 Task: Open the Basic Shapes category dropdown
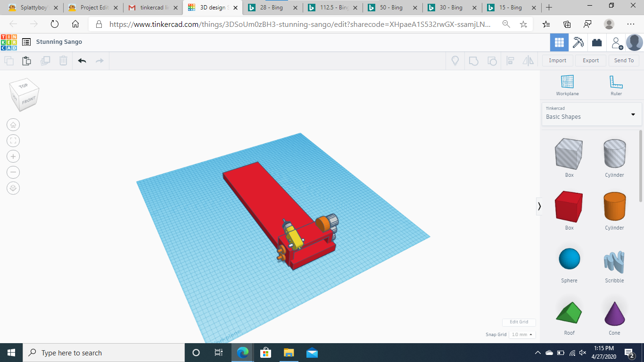pyautogui.click(x=592, y=114)
